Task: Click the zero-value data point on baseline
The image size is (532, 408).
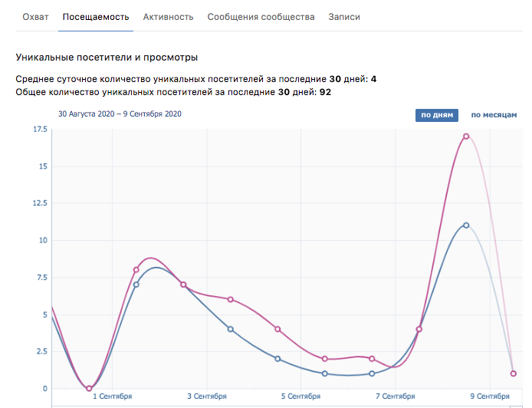Action: [89, 388]
